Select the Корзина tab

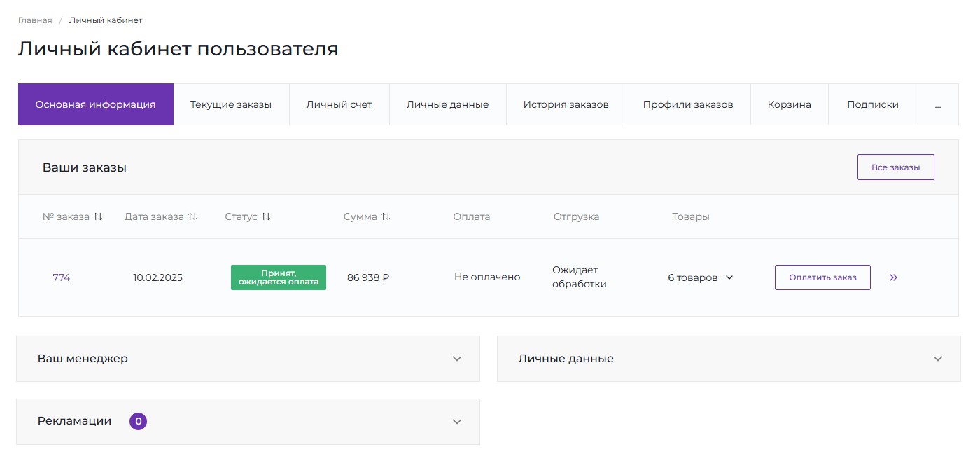coord(789,104)
